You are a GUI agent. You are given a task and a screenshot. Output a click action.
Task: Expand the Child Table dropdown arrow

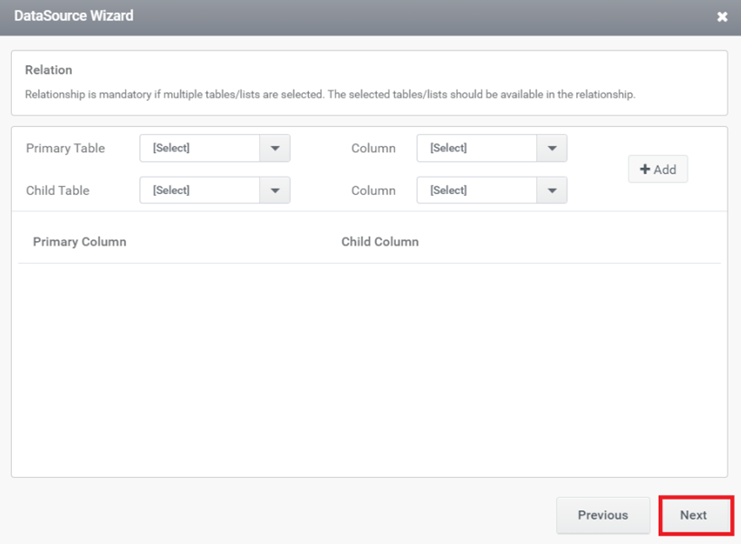click(x=275, y=190)
